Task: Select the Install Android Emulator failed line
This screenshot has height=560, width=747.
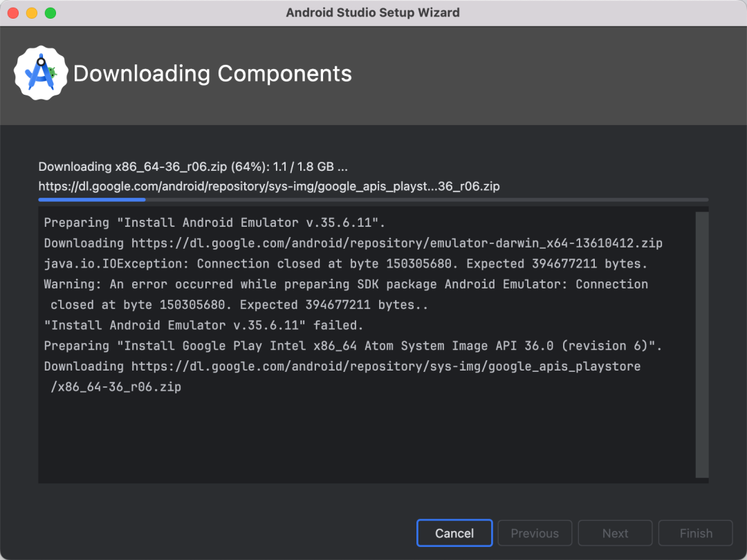Action: point(203,326)
